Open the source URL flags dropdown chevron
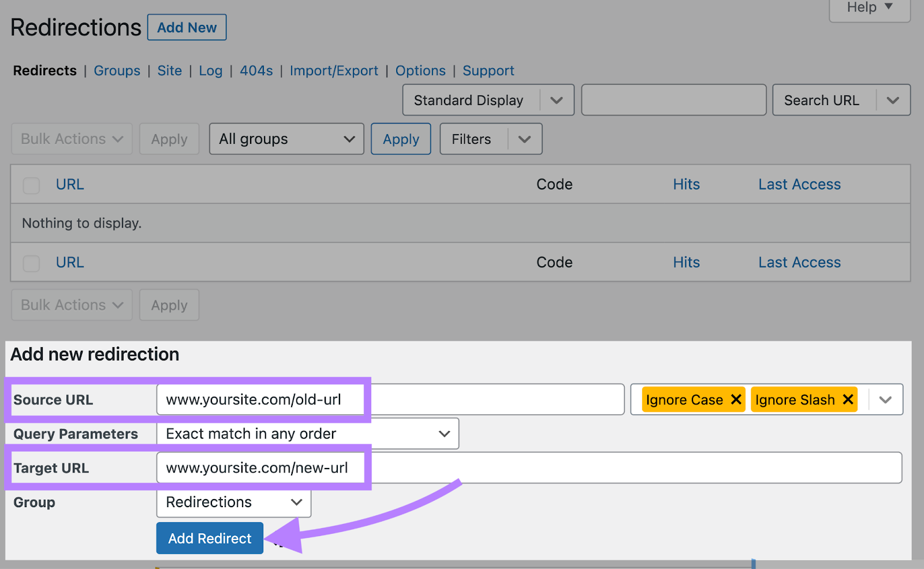 [x=885, y=399]
